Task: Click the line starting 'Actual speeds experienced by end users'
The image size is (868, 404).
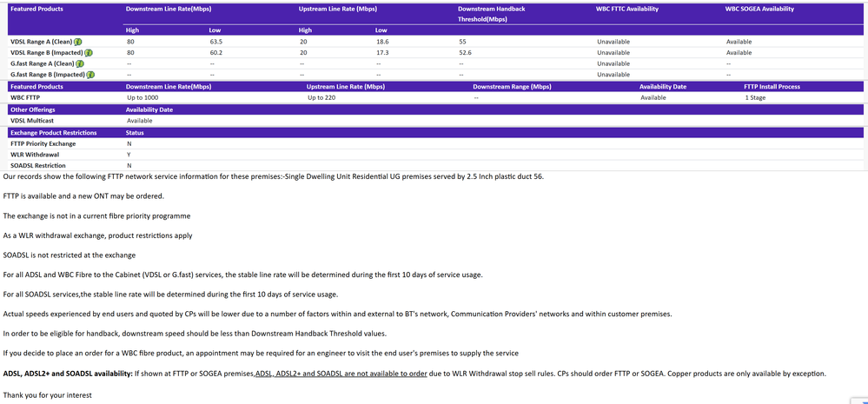Action: coord(337,314)
